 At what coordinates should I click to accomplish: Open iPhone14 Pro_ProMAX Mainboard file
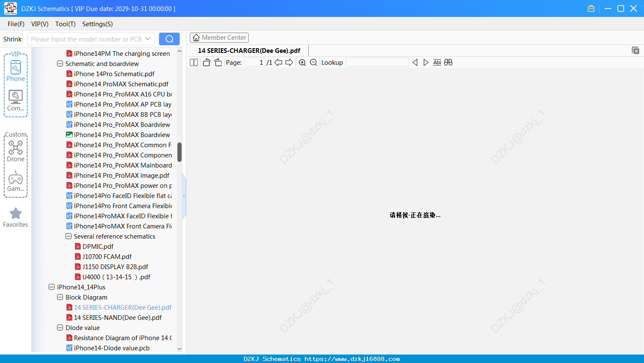click(119, 165)
